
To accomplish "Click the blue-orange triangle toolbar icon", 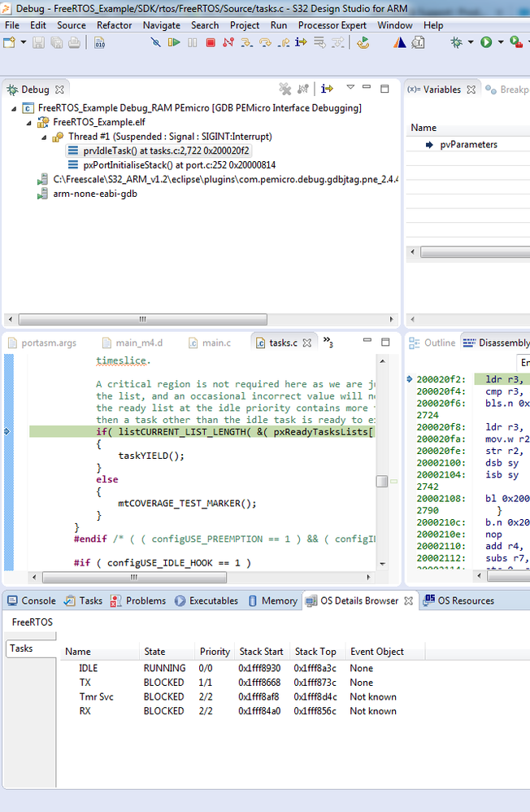I will (400, 42).
